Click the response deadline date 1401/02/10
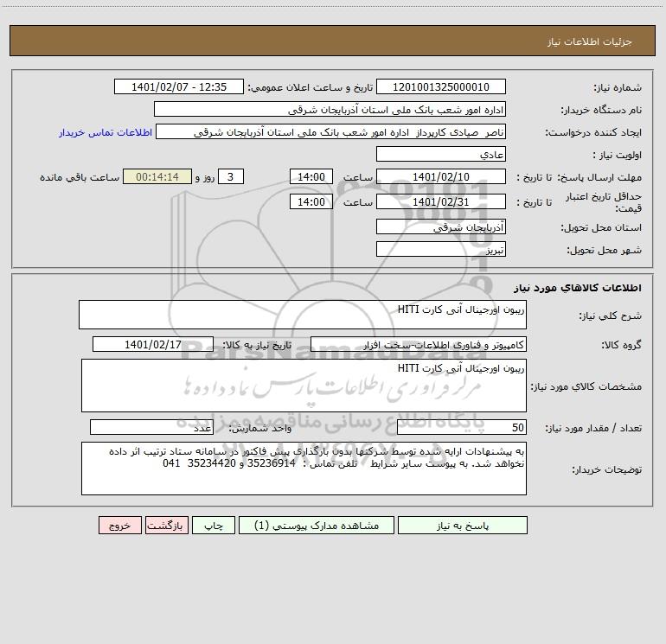 (441, 176)
